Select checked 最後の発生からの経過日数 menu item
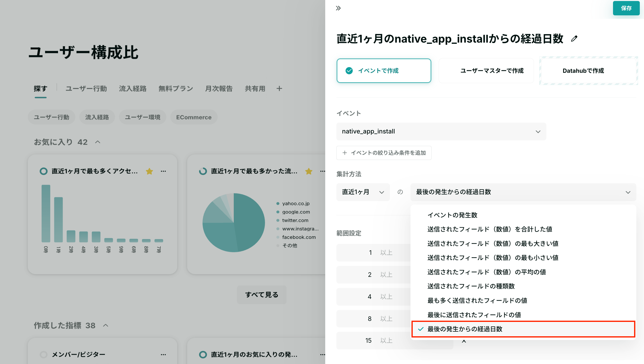The width and height of the screenshot is (644, 364). pos(523,329)
